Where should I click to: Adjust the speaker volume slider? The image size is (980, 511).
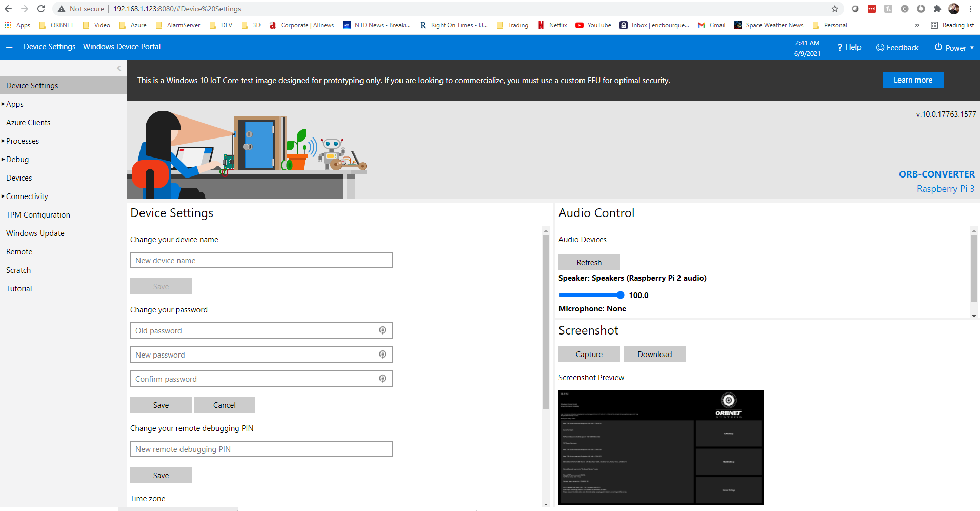pyautogui.click(x=591, y=295)
